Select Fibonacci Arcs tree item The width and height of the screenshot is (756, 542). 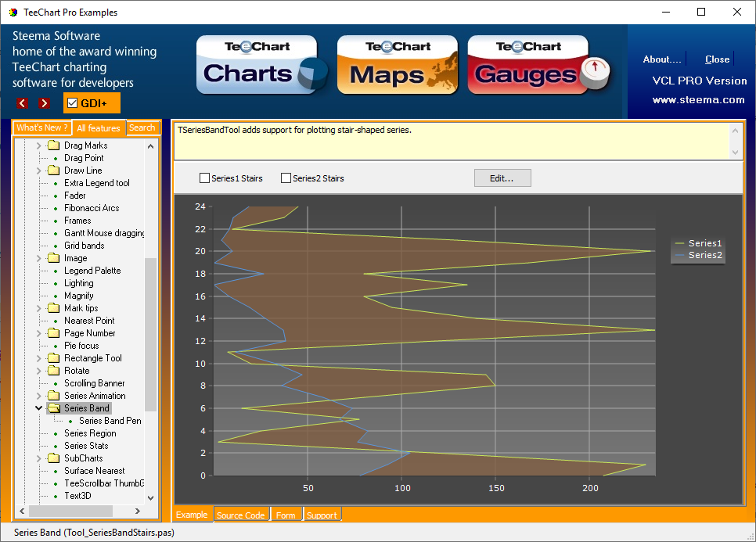coord(92,208)
